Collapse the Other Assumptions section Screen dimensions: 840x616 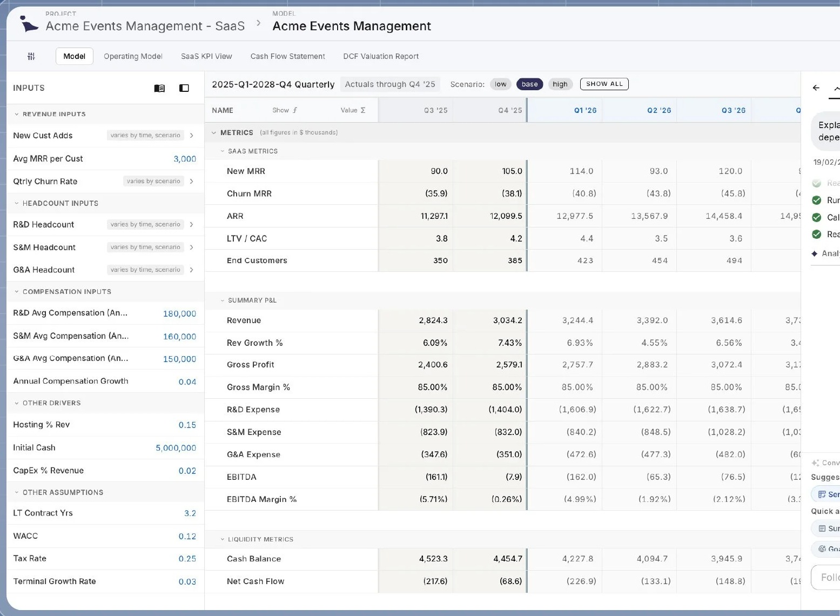pos(17,492)
